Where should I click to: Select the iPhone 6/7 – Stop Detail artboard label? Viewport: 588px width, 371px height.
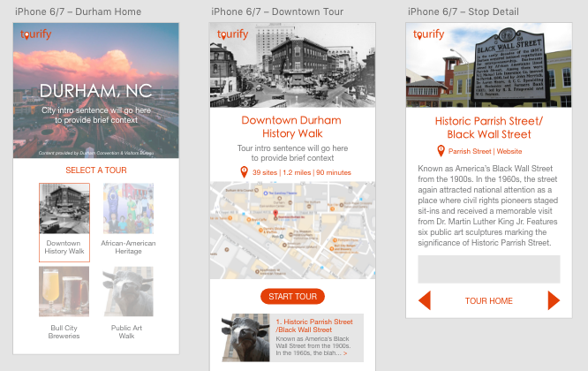463,10
